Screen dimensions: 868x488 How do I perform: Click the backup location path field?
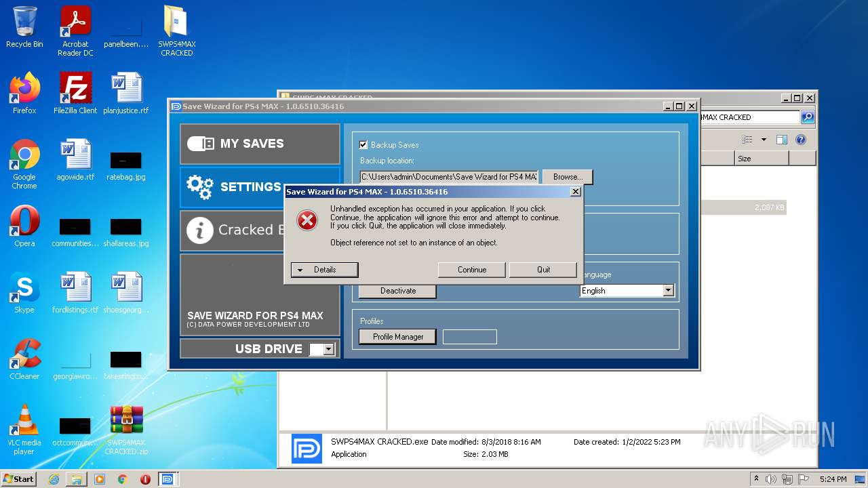449,177
